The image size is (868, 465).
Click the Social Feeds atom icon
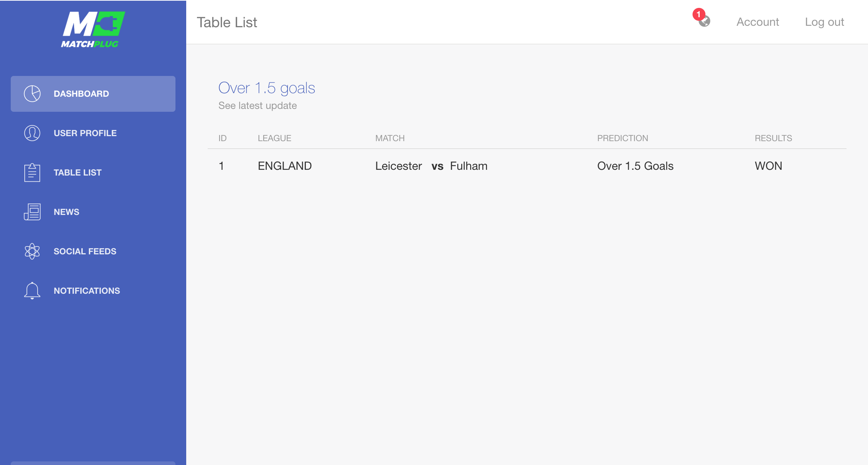pyautogui.click(x=32, y=251)
